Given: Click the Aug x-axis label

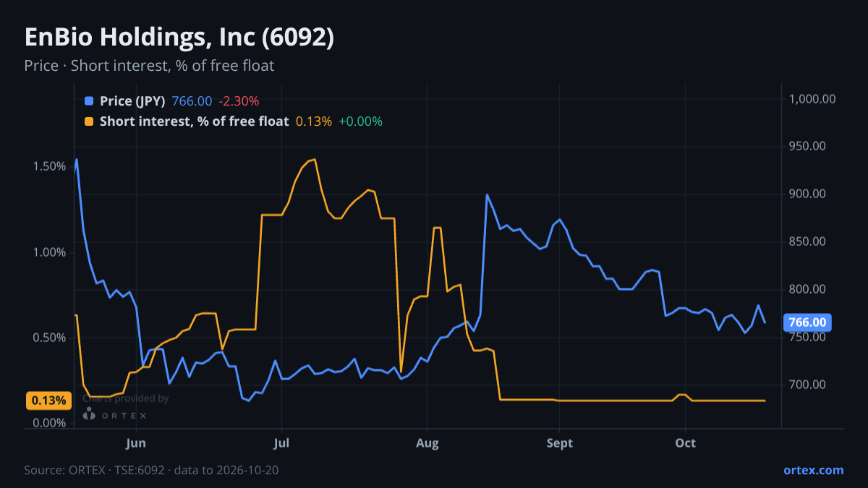Looking at the screenshot, I should tap(427, 442).
